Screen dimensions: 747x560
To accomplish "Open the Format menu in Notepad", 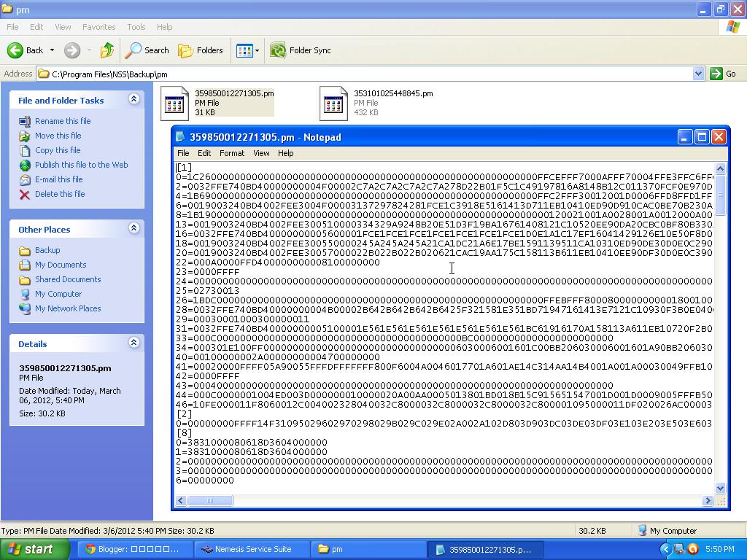I will (x=232, y=153).
